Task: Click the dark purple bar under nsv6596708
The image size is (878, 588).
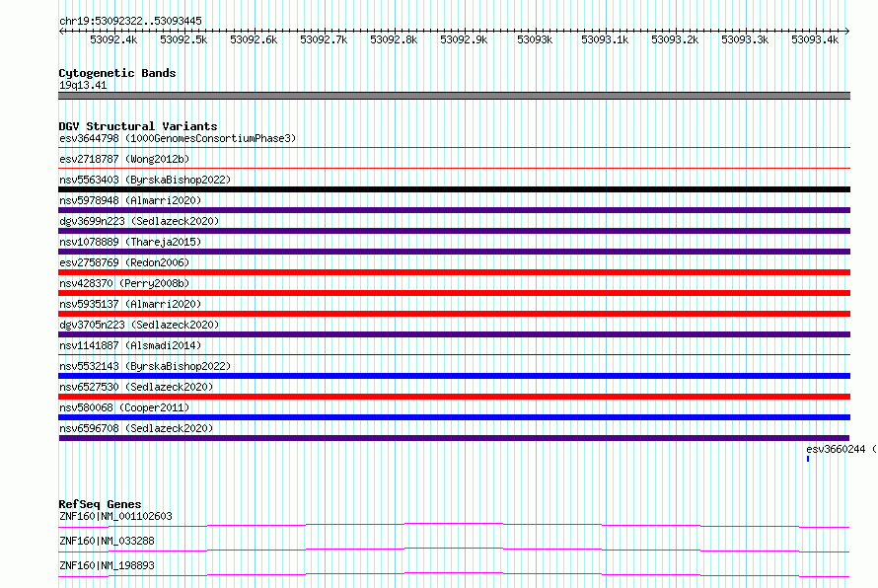Action: click(454, 438)
